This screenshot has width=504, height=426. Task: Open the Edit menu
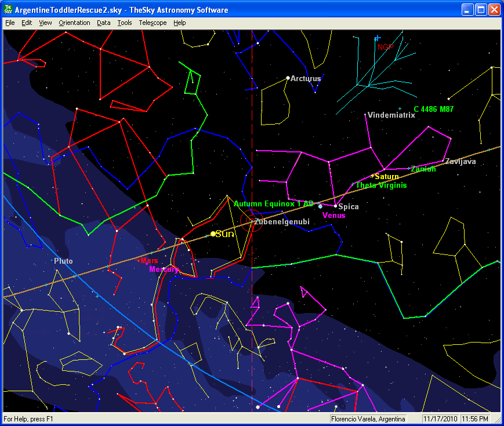[27, 23]
